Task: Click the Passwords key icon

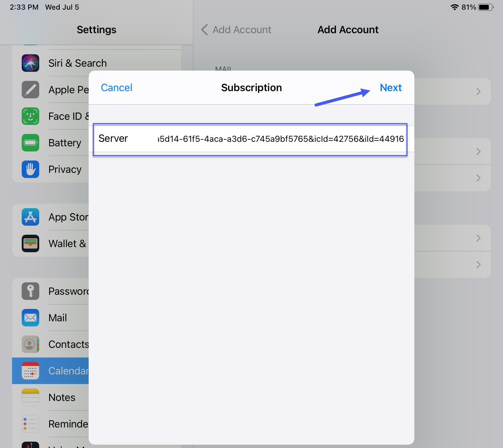Action: [x=30, y=291]
